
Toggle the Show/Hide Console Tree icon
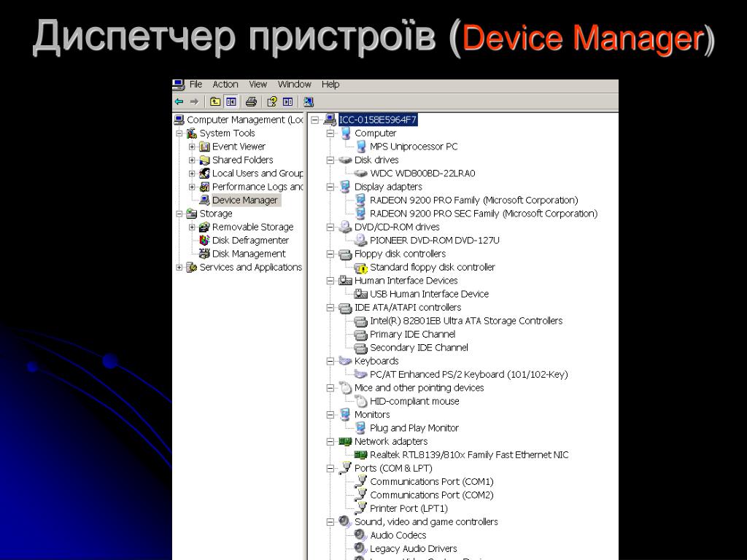pos(231,101)
